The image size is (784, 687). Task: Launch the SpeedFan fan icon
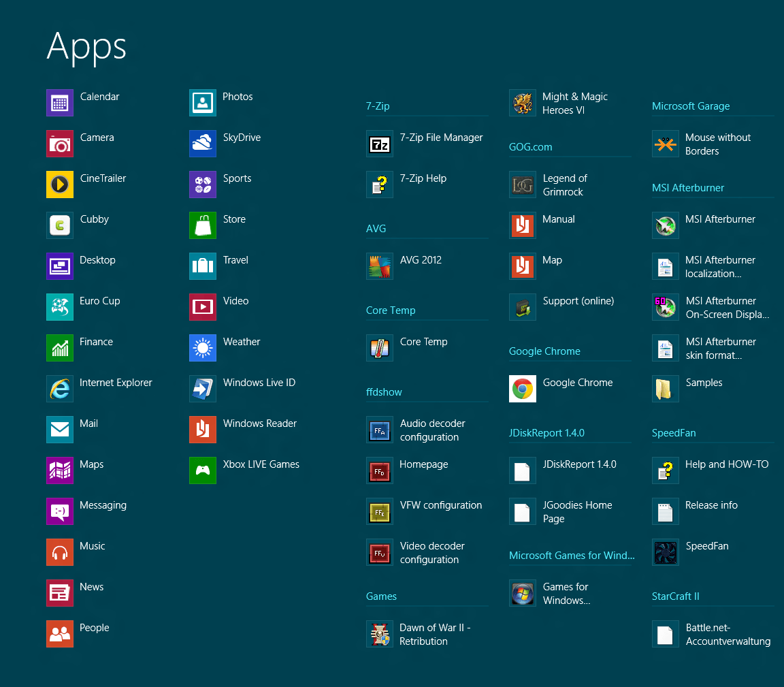coord(666,552)
